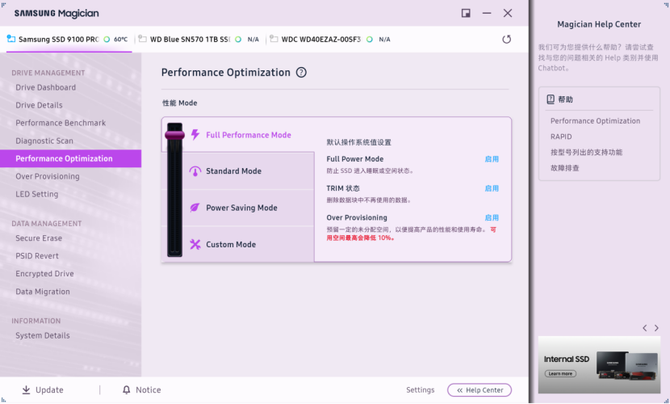Click the WD Blue SN570 drive icon
The image size is (670, 404).
click(x=142, y=39)
